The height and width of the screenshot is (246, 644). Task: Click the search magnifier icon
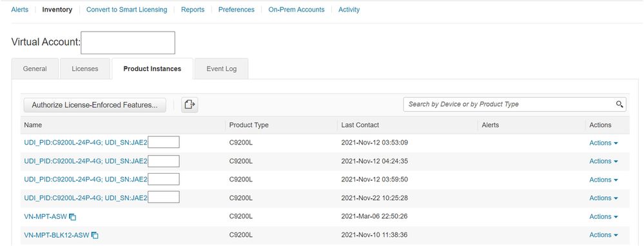pyautogui.click(x=620, y=105)
